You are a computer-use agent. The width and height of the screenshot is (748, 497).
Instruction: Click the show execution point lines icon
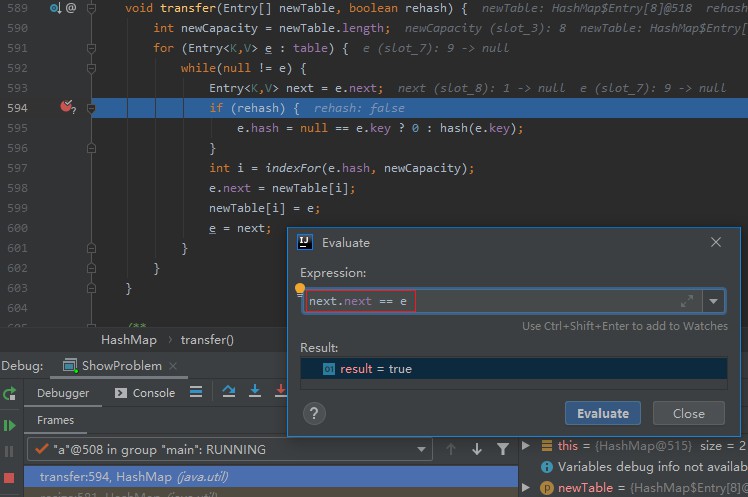tap(196, 392)
